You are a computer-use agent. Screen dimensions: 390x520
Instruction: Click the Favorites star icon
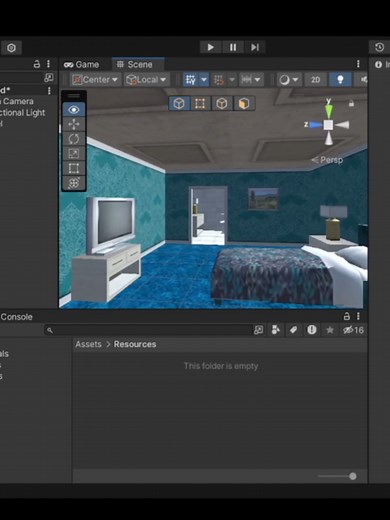point(330,330)
